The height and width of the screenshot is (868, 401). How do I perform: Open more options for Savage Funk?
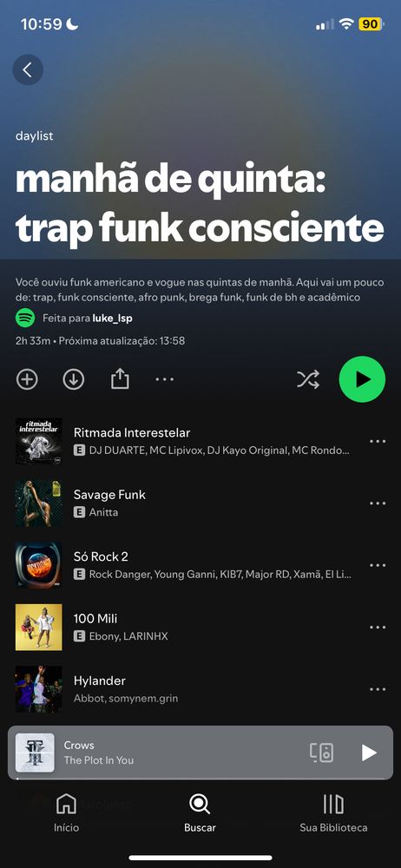tap(378, 503)
